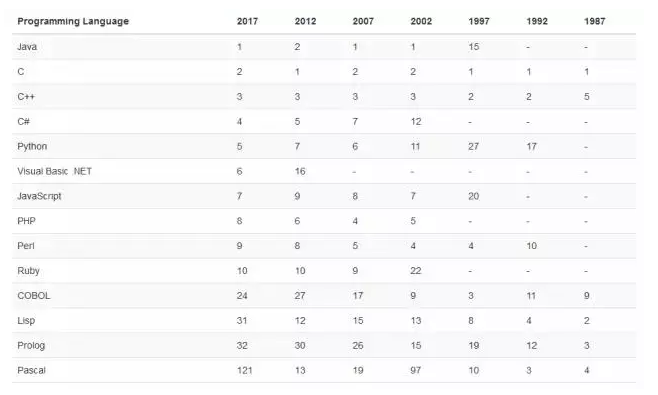Select the Python row label
This screenshot has width=658, height=395.
tap(32, 146)
